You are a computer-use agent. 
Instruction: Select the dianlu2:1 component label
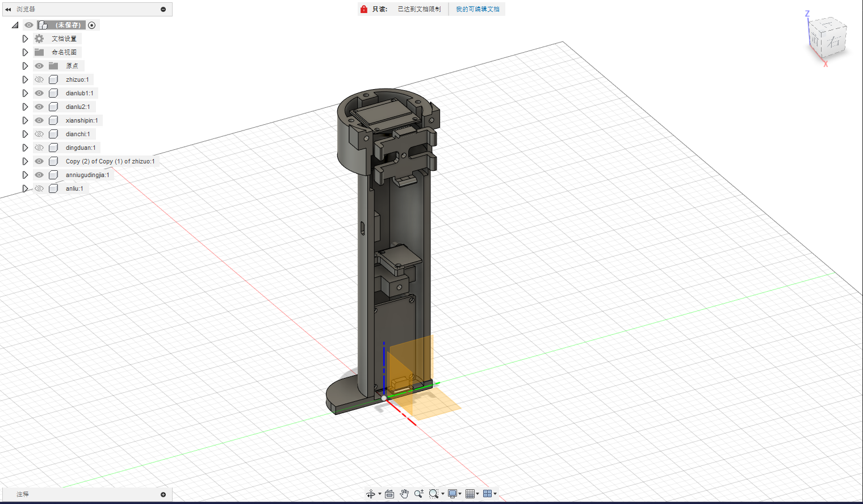[x=78, y=107]
